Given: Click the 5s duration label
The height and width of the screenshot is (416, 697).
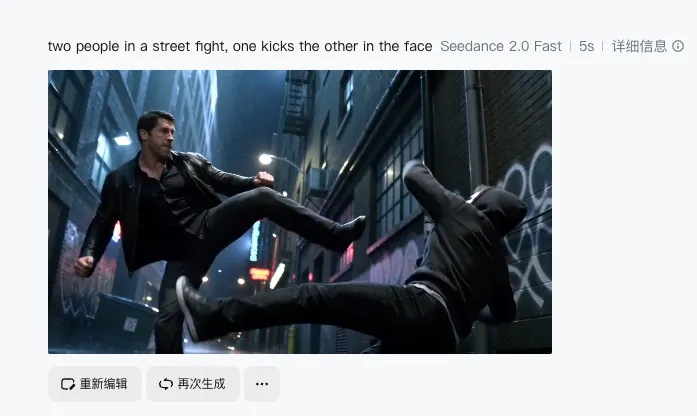Looking at the screenshot, I should click(x=586, y=46).
